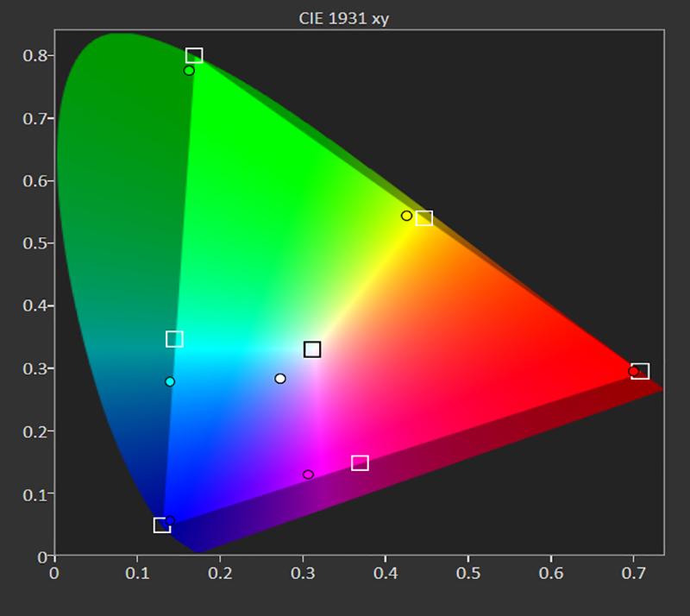
Task: Click the 0.6 x-axis label
Action: pos(551,573)
